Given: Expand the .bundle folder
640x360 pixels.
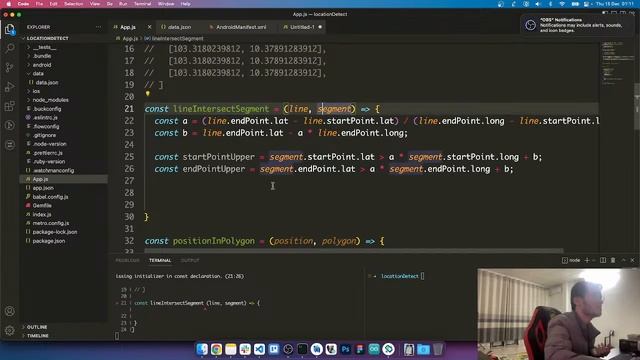Looking at the screenshot, I should pos(42,56).
